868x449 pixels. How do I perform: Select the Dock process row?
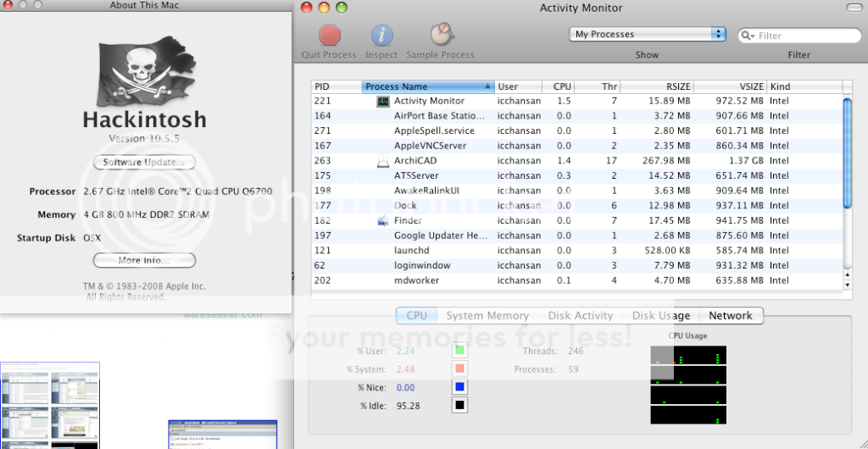pyautogui.click(x=576, y=206)
